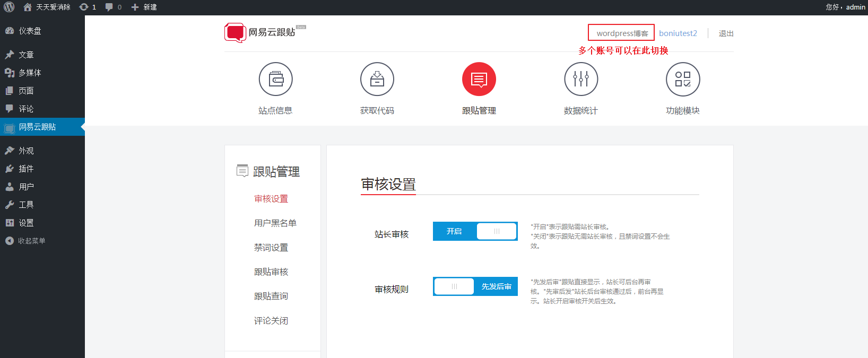Open the 审核设置 menu item
The width and height of the screenshot is (868, 358).
[271, 199]
